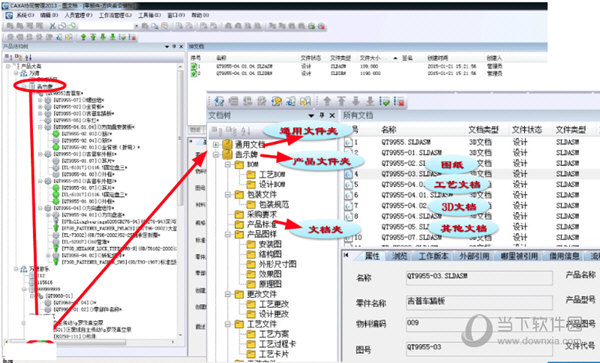The image size is (600, 363).
Task: Click green up-arrow icon in small top toolbar
Action: (83, 37)
